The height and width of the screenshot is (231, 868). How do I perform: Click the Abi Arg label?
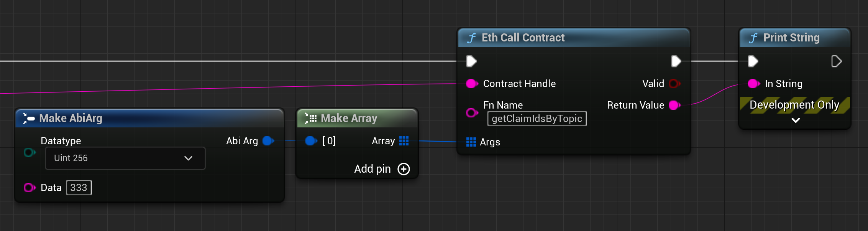point(242,141)
